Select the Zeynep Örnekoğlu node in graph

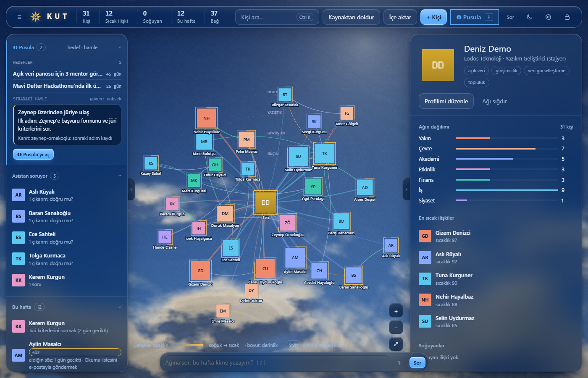(287, 223)
